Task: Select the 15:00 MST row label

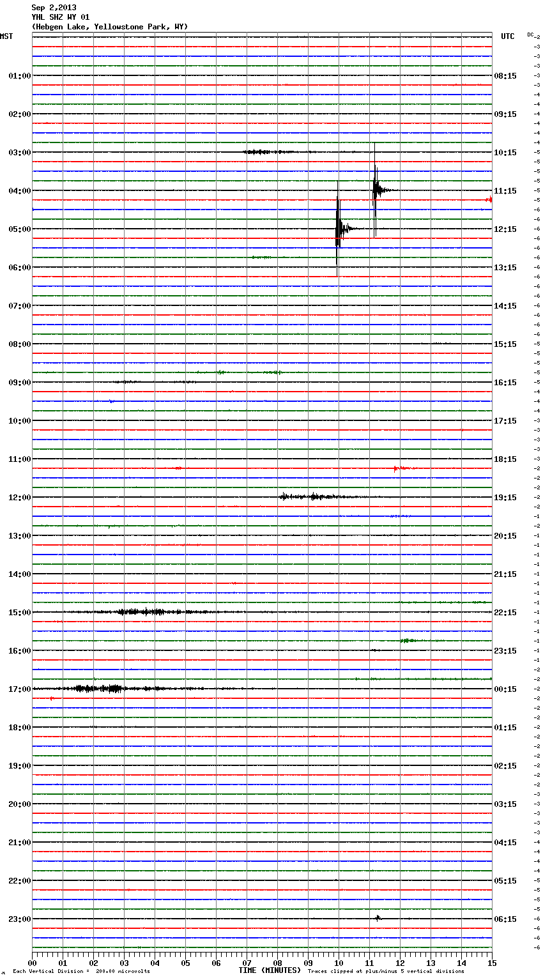Action: [x=20, y=613]
